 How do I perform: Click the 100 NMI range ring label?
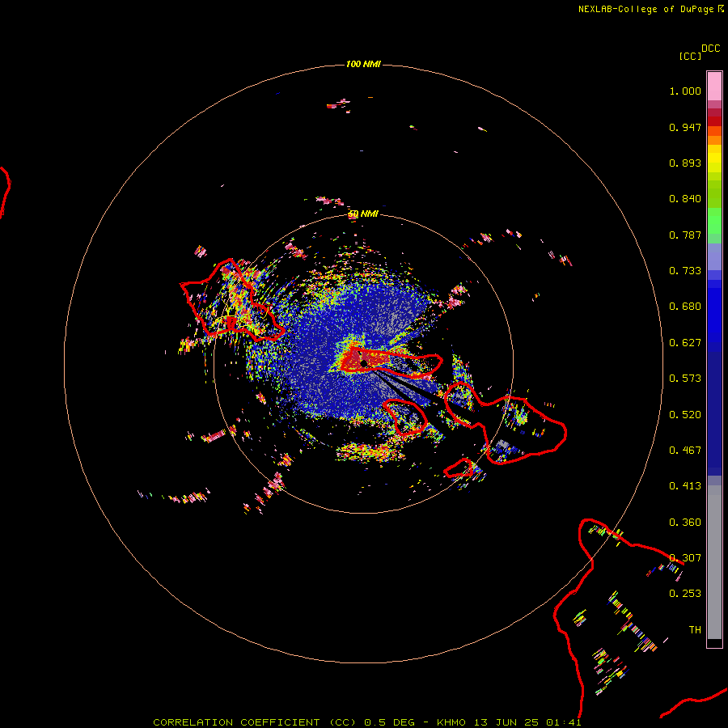(363, 64)
